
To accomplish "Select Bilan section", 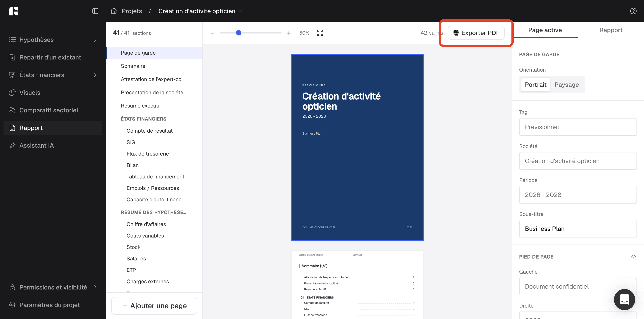I will pos(154,165).
